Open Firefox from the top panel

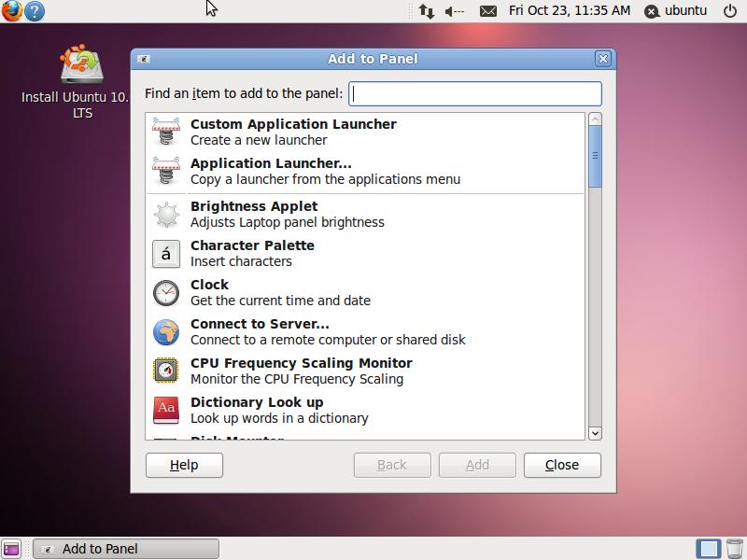coord(11,10)
